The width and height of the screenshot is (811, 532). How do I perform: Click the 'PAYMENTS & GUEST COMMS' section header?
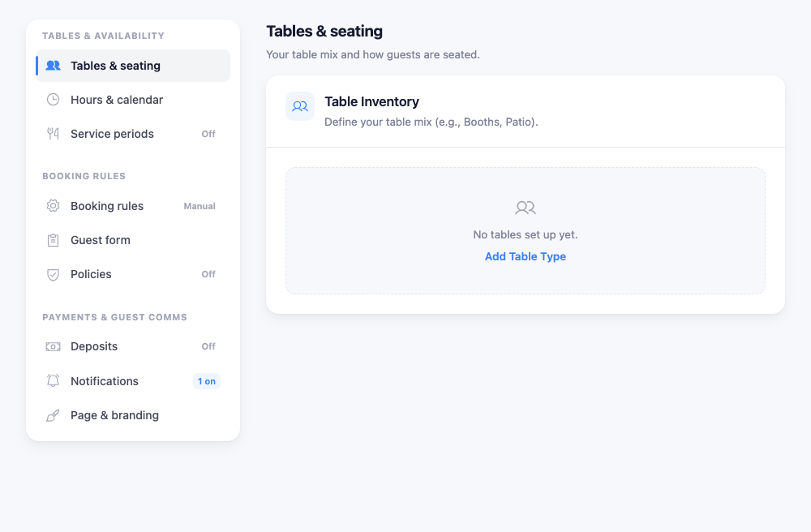click(115, 317)
